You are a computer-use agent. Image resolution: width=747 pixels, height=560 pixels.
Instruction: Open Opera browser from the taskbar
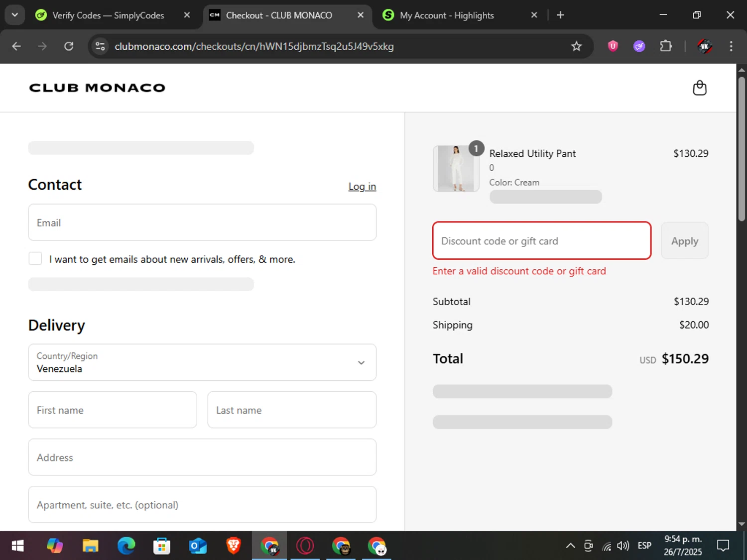[x=305, y=546]
